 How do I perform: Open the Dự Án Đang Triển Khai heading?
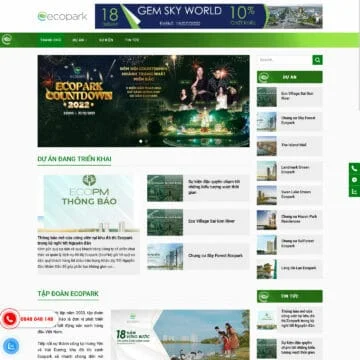tap(74, 159)
